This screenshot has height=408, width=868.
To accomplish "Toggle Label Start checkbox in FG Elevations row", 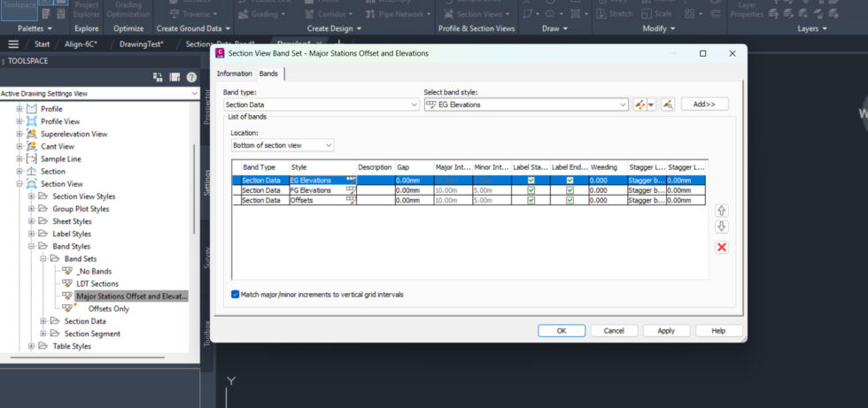I will pos(531,190).
